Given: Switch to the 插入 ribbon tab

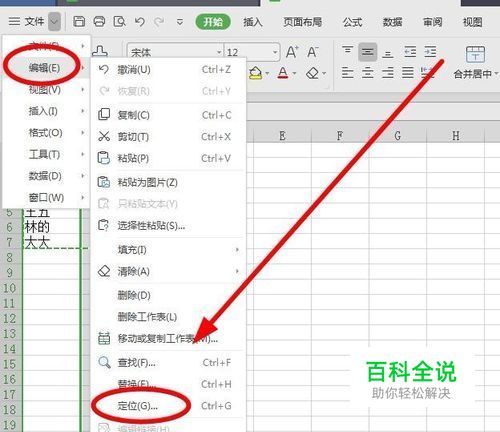Looking at the screenshot, I should tap(253, 22).
